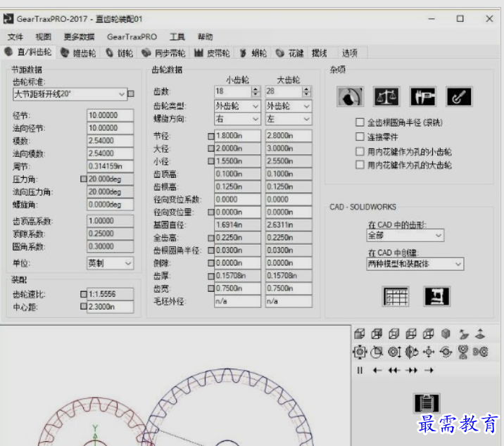Open the 单位 dropdown showing 英制
This screenshot has width=504, height=446.
coord(110,263)
